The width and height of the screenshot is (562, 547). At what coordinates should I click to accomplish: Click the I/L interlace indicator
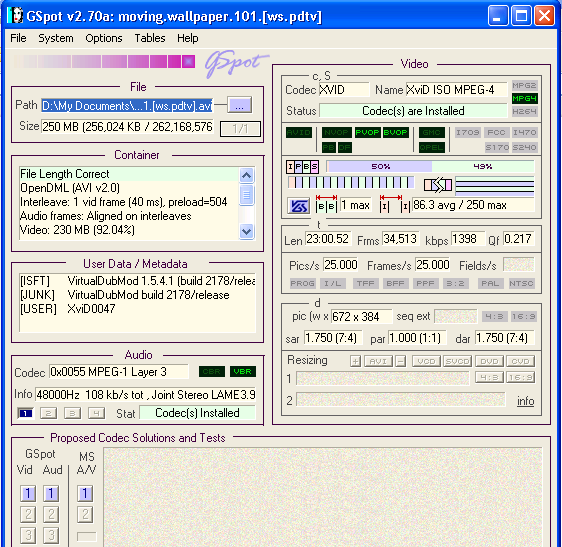click(x=333, y=284)
